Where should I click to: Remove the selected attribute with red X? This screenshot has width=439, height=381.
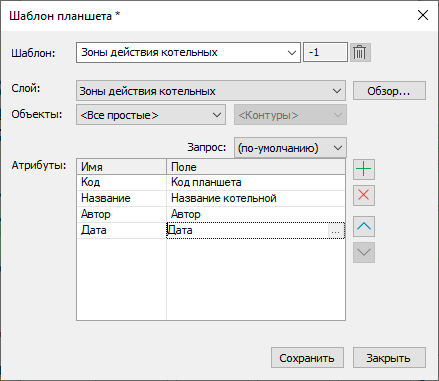[364, 195]
